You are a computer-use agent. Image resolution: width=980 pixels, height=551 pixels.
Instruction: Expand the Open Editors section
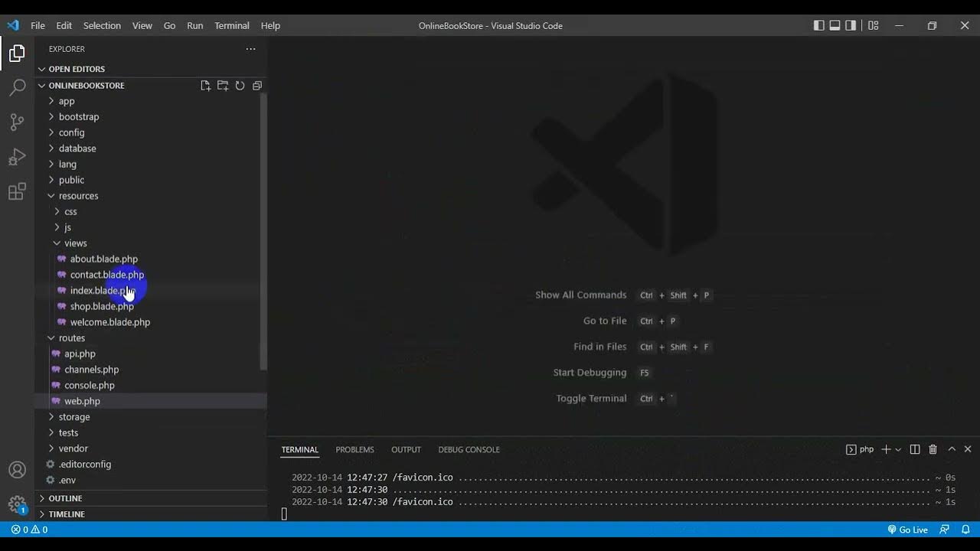(x=152, y=69)
